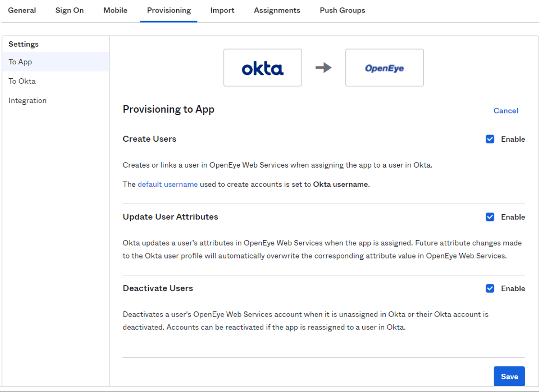This screenshot has height=392, width=539.
Task: Select To Okta in the sidebar
Action: (x=21, y=81)
